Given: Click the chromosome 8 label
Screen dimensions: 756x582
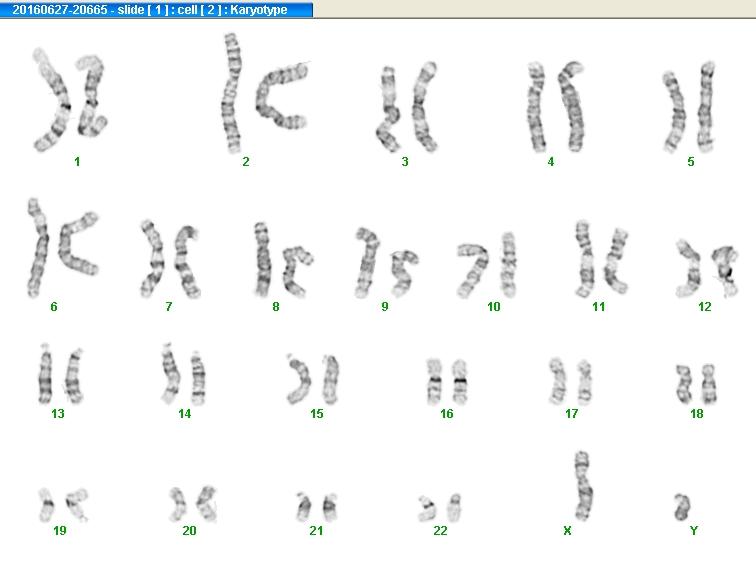Looking at the screenshot, I should pos(276,307).
